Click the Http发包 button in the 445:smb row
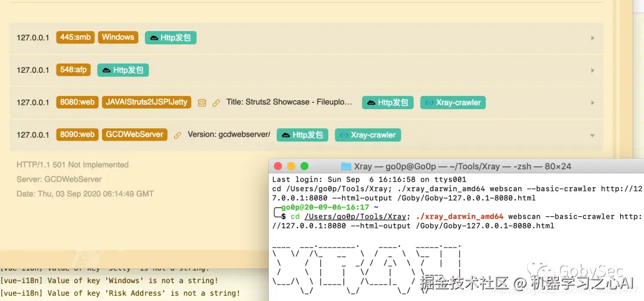The width and height of the screenshot is (644, 301). tap(171, 38)
